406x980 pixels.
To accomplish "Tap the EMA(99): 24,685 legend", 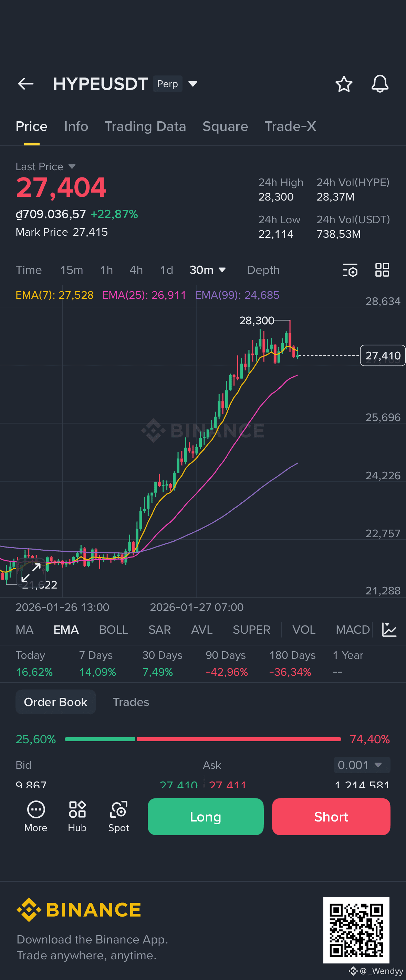I will click(x=237, y=295).
